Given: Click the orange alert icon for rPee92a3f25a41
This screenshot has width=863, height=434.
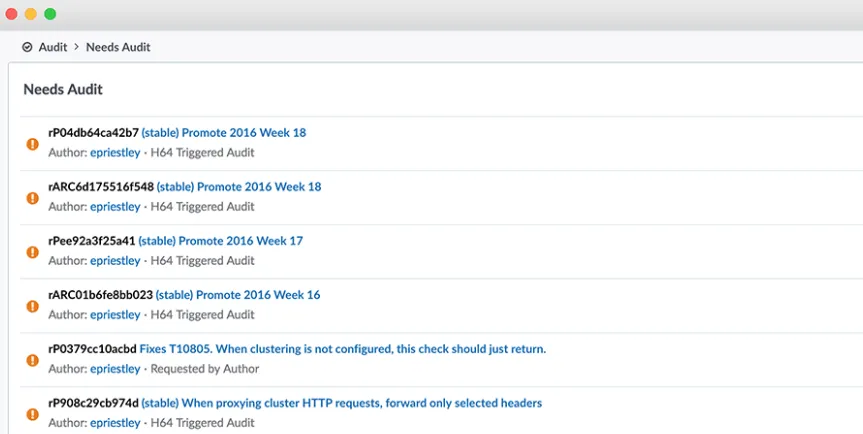Looking at the screenshot, I should 33,252.
